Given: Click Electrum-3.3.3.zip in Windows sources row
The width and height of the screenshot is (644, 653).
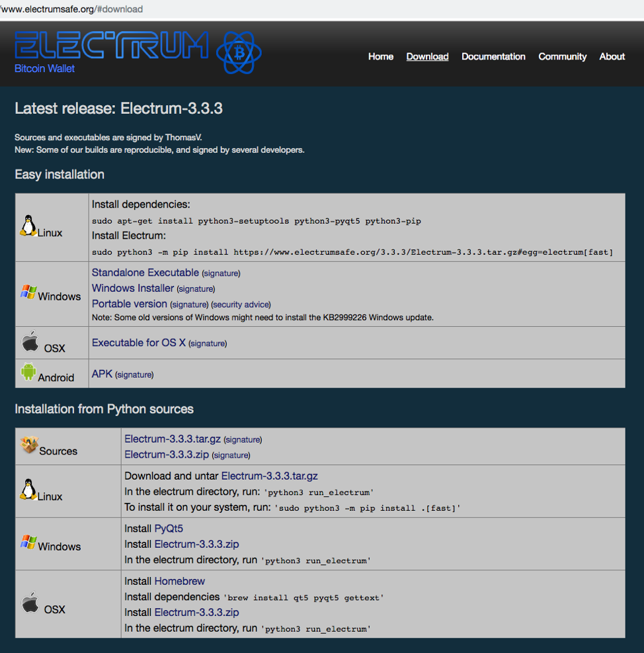Looking at the screenshot, I should [196, 544].
